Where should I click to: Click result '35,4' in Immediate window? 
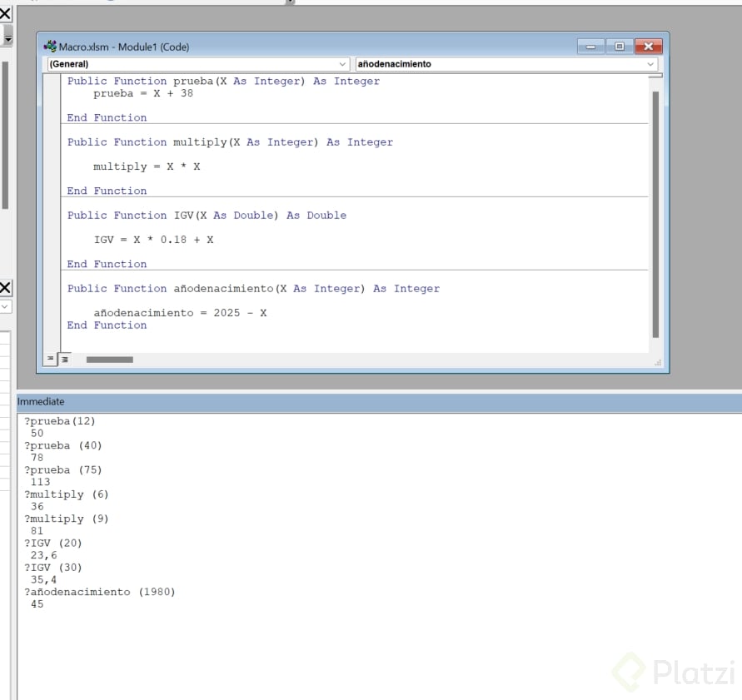(43, 580)
